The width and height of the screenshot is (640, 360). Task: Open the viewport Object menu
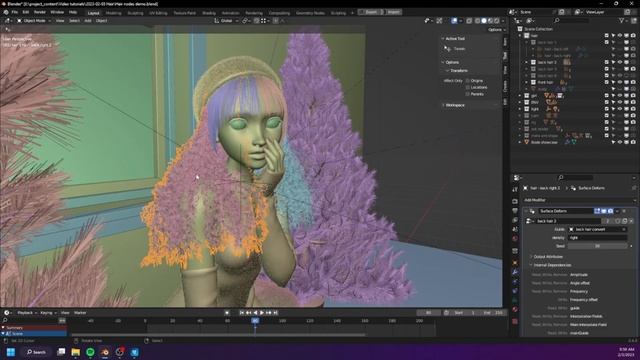click(x=101, y=21)
